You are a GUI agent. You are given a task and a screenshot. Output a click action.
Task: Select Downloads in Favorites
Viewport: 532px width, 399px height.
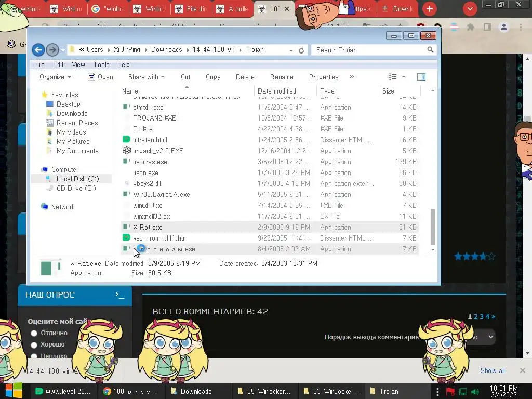(72, 113)
